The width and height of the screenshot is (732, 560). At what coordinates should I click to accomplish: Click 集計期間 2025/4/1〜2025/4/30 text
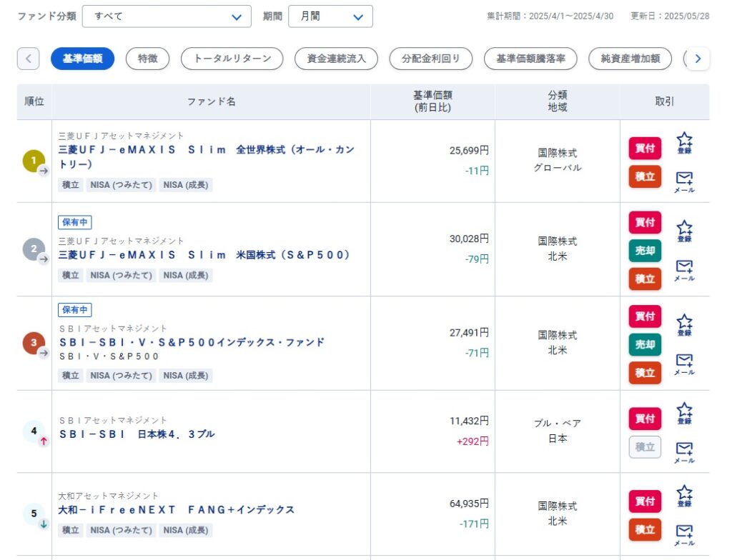click(x=550, y=16)
